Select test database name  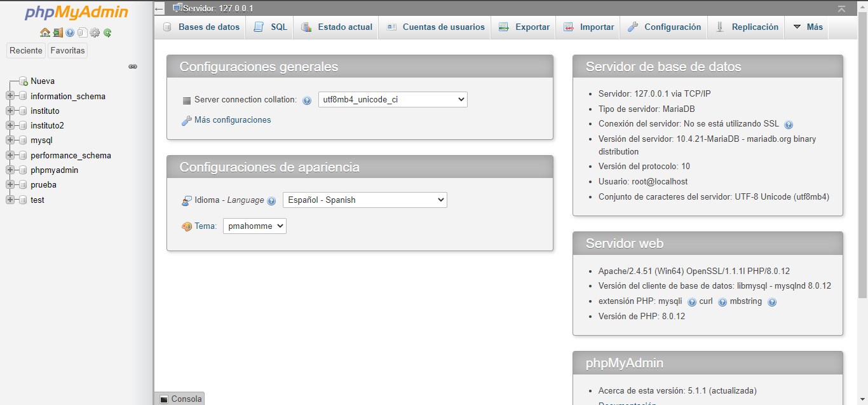pyautogui.click(x=37, y=200)
